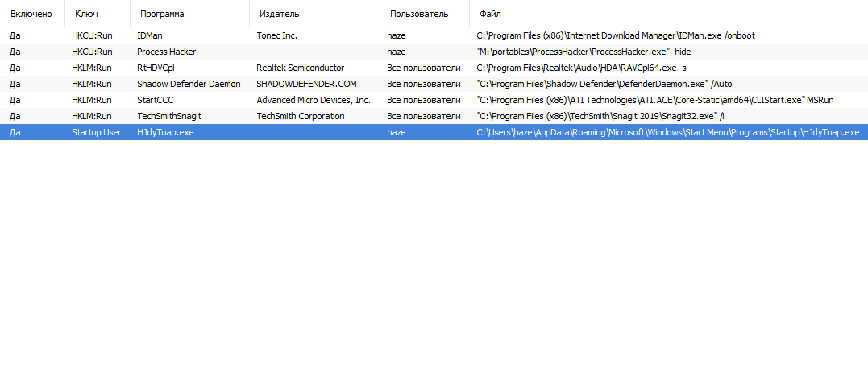This screenshot has height=369, width=868.
Task: Select the Process Hacker program entry
Action: [167, 52]
